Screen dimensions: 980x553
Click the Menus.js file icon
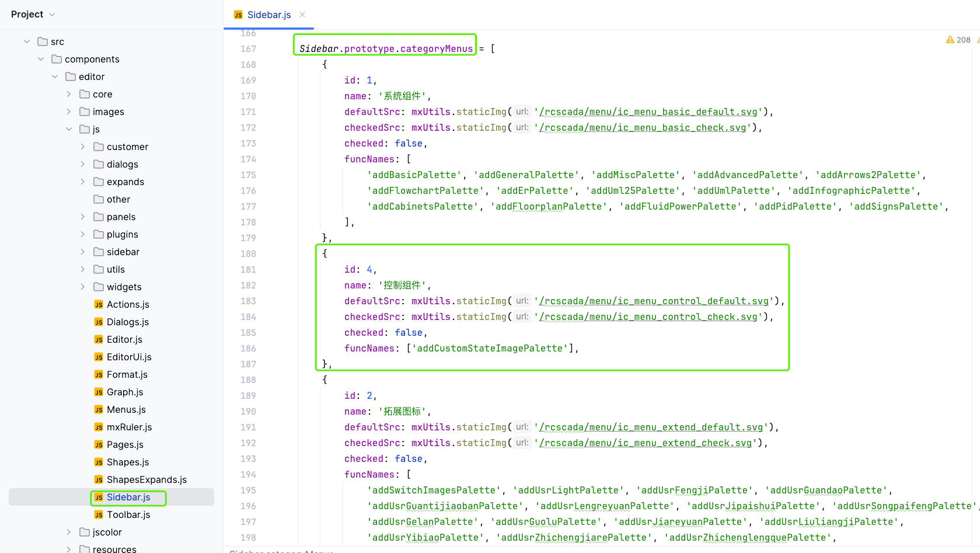coord(99,409)
